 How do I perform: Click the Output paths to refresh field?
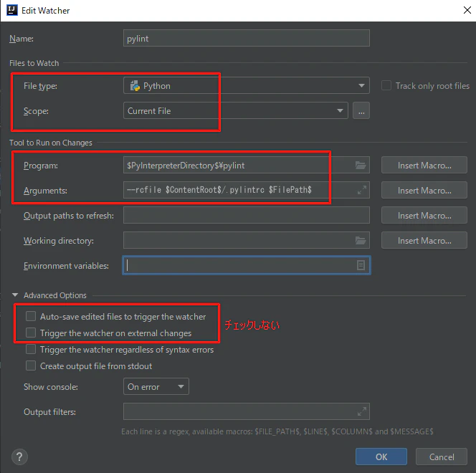click(x=247, y=216)
